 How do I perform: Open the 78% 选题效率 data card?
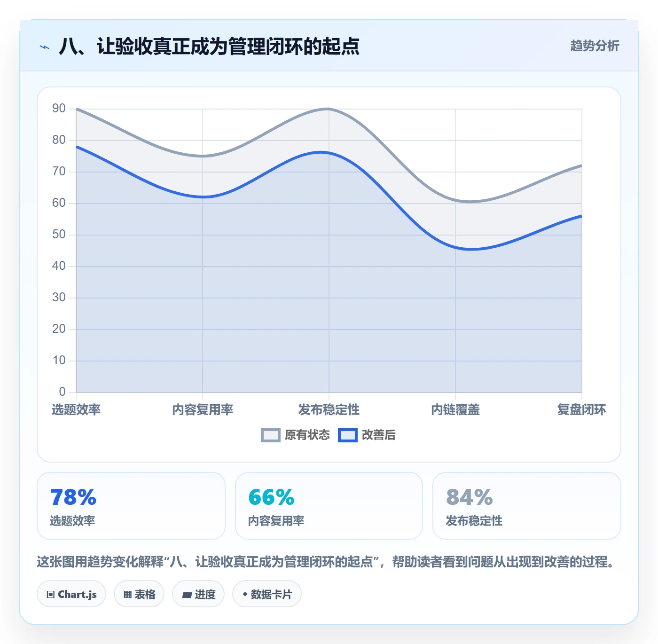pyautogui.click(x=131, y=506)
